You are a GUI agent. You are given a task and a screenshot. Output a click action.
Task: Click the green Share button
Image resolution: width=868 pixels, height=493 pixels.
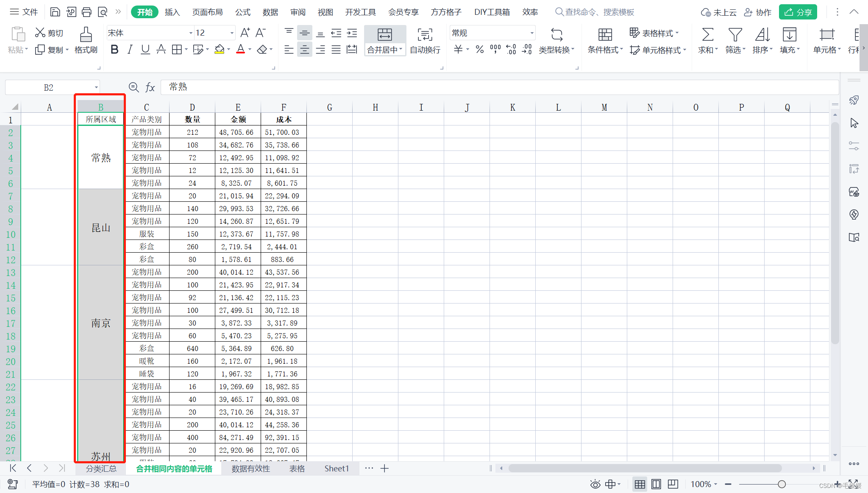[x=798, y=12]
